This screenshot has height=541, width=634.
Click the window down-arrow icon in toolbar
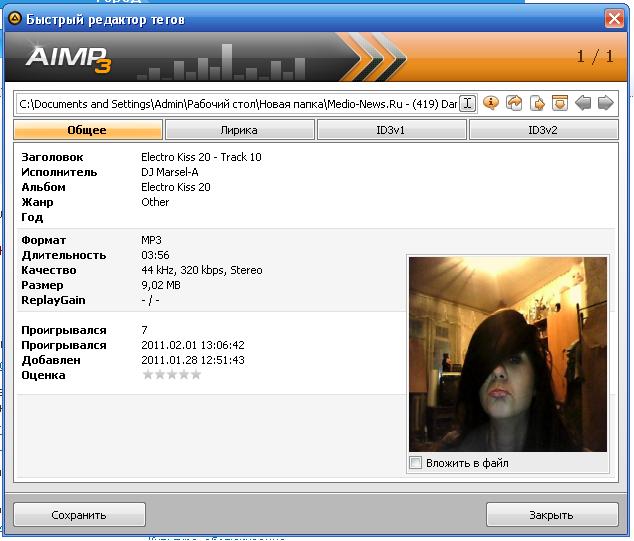coord(560,103)
